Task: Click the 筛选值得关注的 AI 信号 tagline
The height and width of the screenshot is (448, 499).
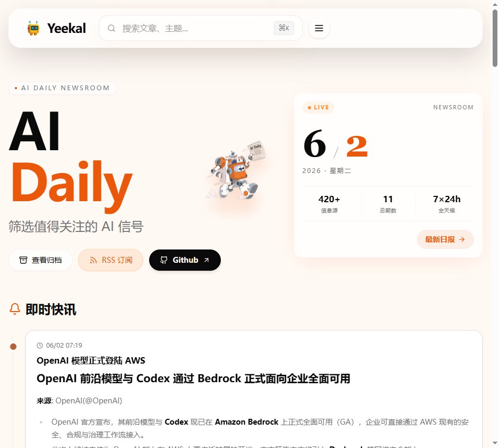Action: click(x=76, y=227)
